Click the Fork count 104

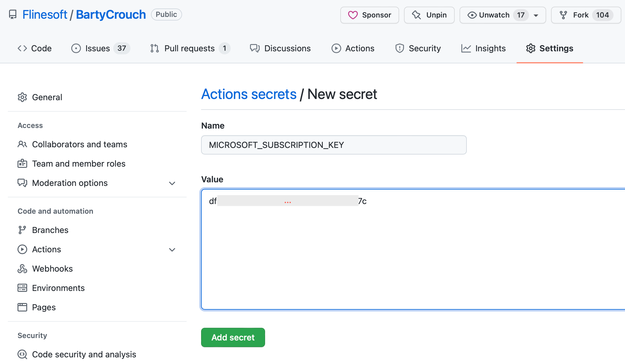coord(602,15)
